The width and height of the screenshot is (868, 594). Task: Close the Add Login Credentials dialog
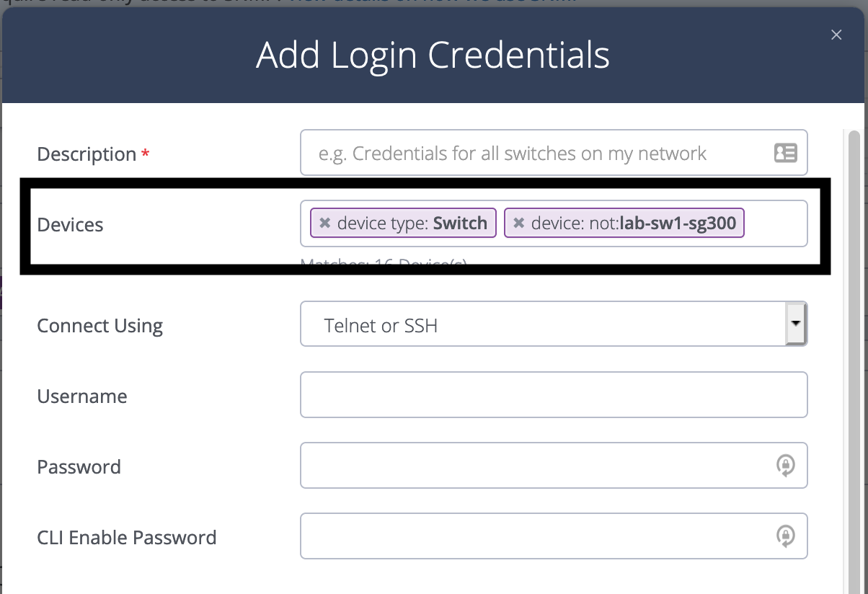tap(836, 35)
